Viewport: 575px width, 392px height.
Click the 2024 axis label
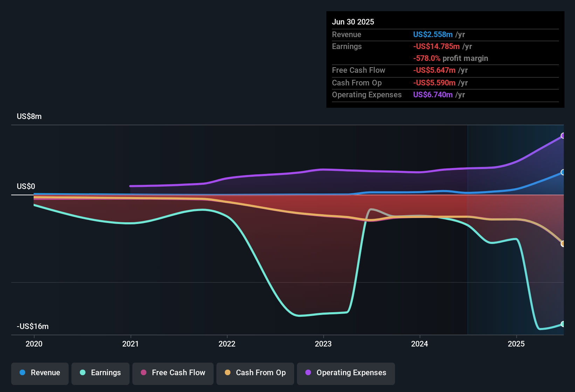click(420, 344)
